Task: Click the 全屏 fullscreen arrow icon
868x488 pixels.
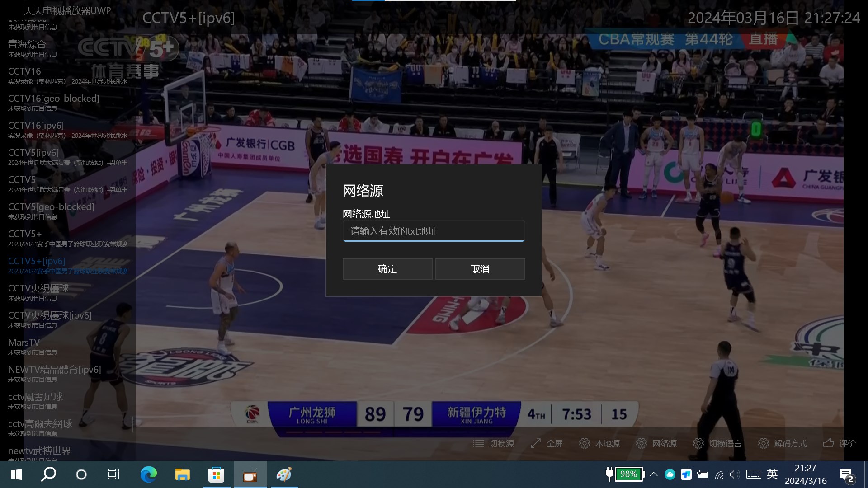Action: pyautogui.click(x=536, y=443)
